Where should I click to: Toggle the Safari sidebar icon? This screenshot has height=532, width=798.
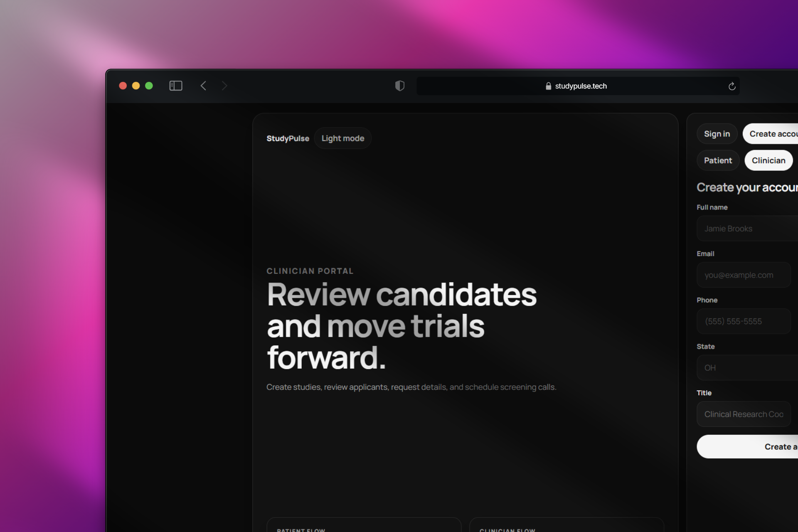click(x=176, y=86)
